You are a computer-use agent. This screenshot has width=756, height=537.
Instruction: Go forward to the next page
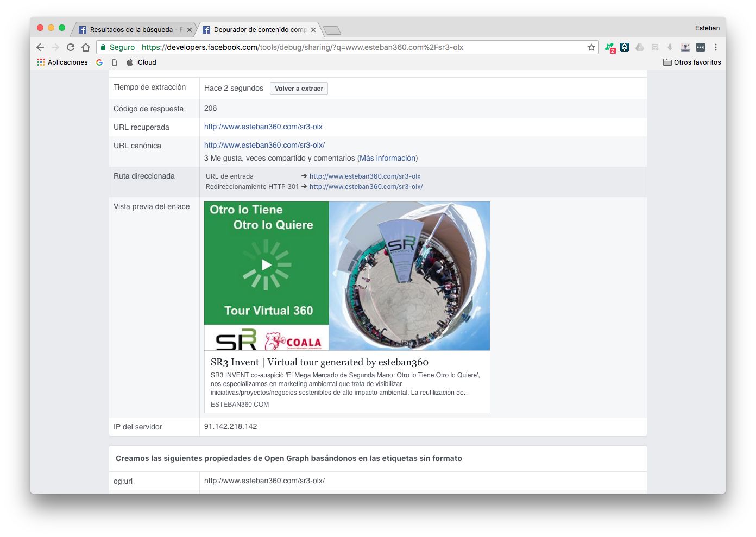[x=55, y=47]
